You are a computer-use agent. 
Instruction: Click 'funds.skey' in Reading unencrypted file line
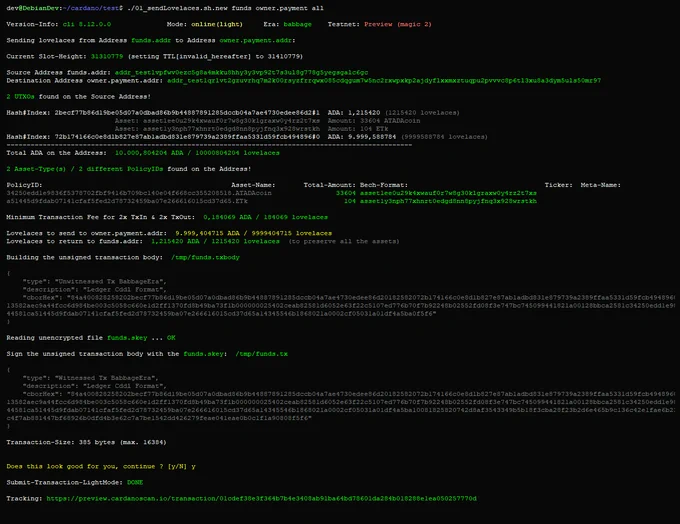click(127, 338)
